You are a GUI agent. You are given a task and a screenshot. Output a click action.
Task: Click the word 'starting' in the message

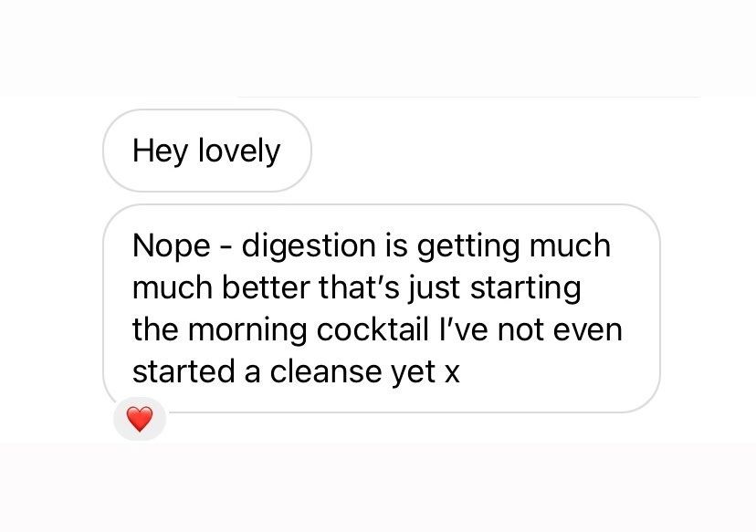coord(526,289)
